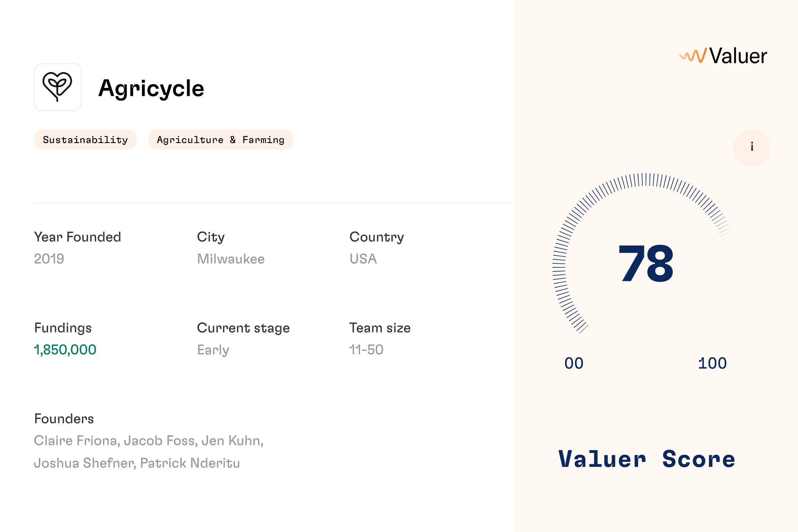The height and width of the screenshot is (532, 798).
Task: Click the team size value 11-50
Action: [366, 350]
